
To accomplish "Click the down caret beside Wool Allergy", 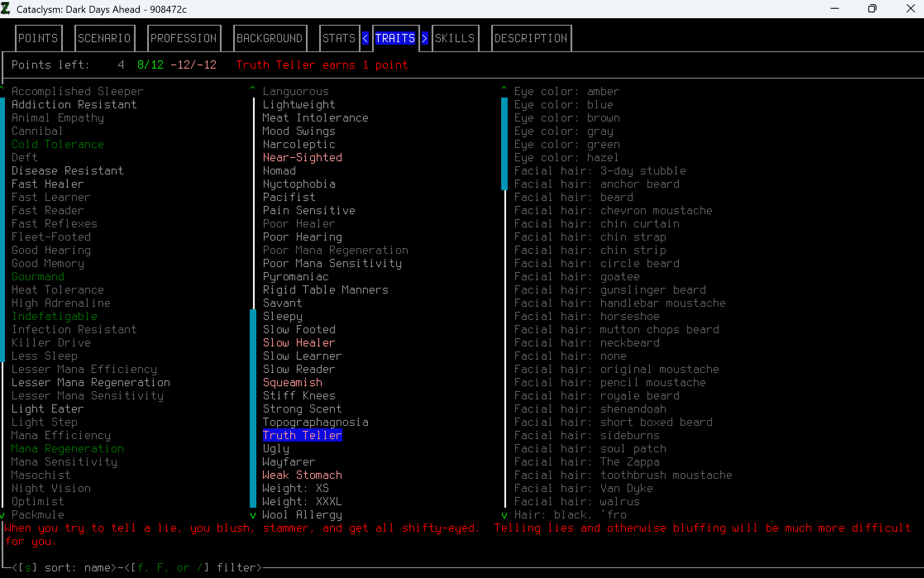I will [x=253, y=515].
